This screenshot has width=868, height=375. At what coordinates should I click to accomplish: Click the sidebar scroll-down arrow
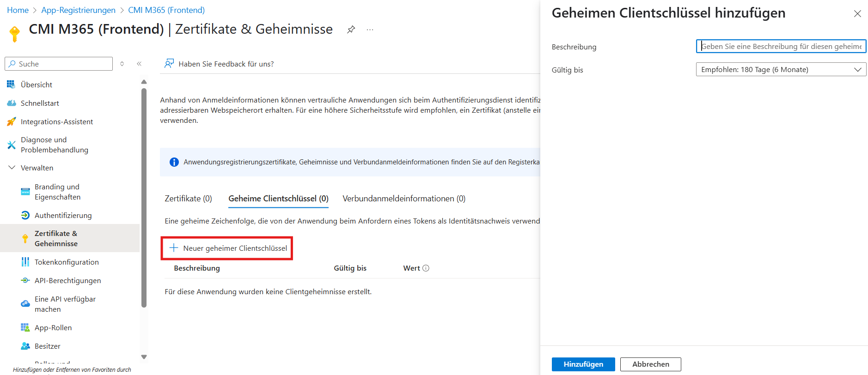click(x=144, y=357)
